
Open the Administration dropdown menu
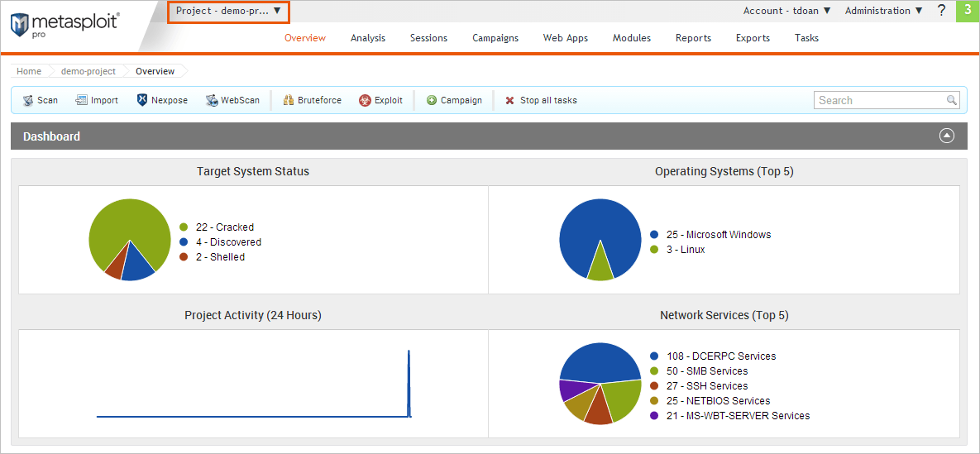pos(883,11)
